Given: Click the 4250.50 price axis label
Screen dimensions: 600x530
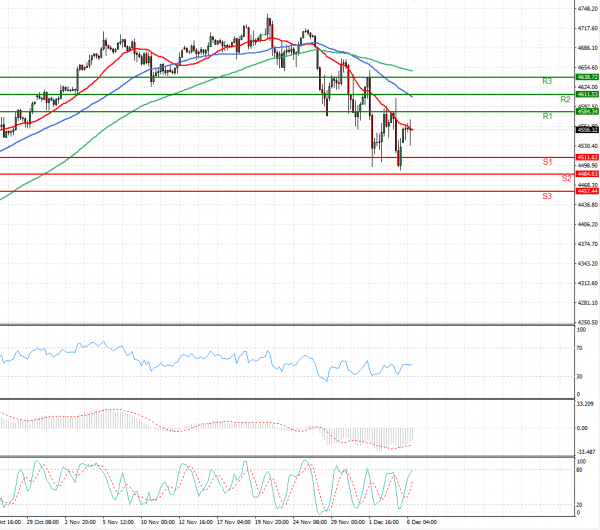Looking at the screenshot, I should [588, 323].
